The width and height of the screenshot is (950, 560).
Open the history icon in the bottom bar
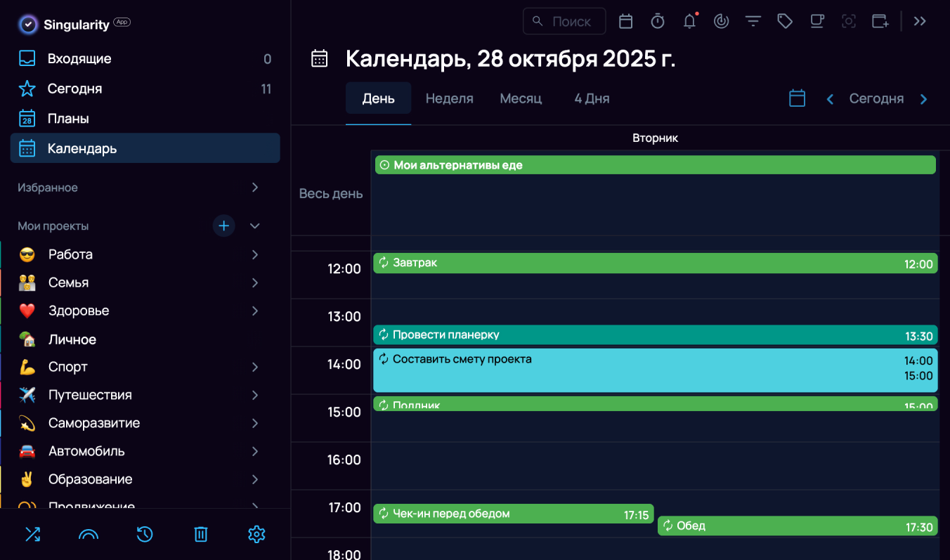coord(144,534)
